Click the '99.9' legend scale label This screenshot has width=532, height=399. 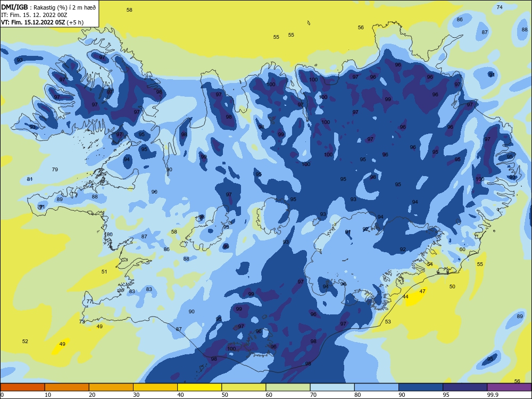coord(492,395)
